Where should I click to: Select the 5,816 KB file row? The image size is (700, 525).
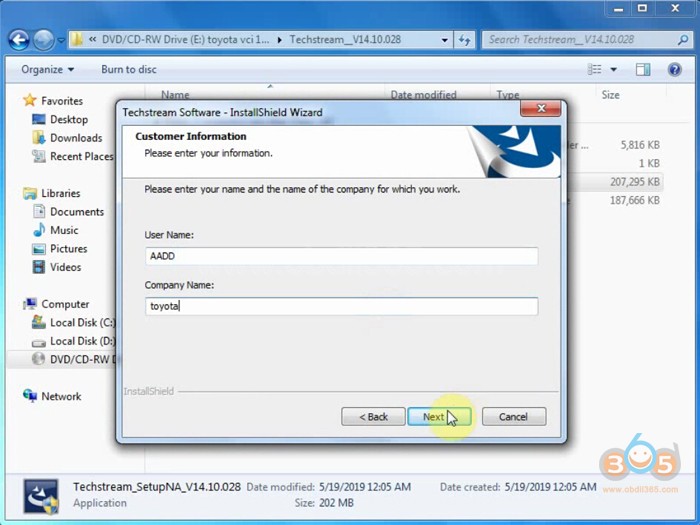615,145
